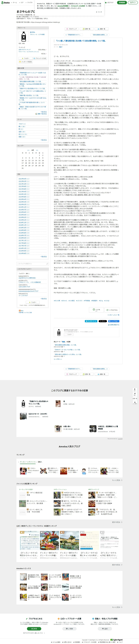Image resolution: width=139 pixels, height=644 pixels.
Task: Open the アメブロ link in the top bar
Action: (x=29, y=2)
